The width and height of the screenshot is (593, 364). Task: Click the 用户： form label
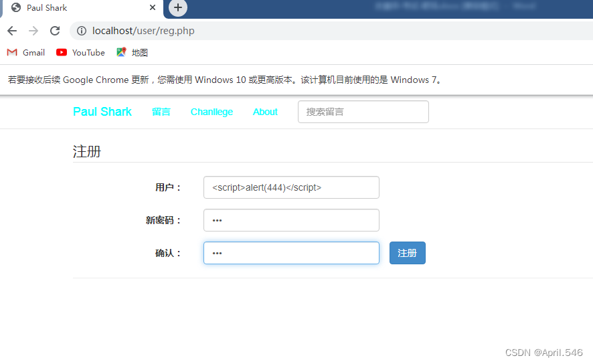(168, 187)
